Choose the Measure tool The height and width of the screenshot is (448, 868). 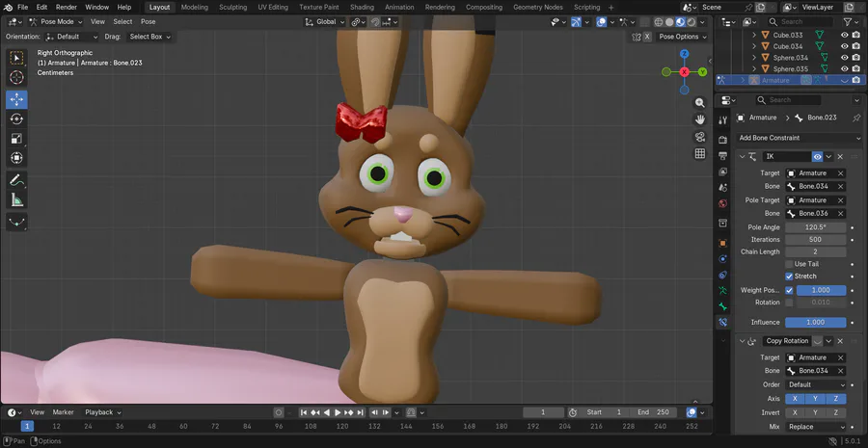pos(16,200)
